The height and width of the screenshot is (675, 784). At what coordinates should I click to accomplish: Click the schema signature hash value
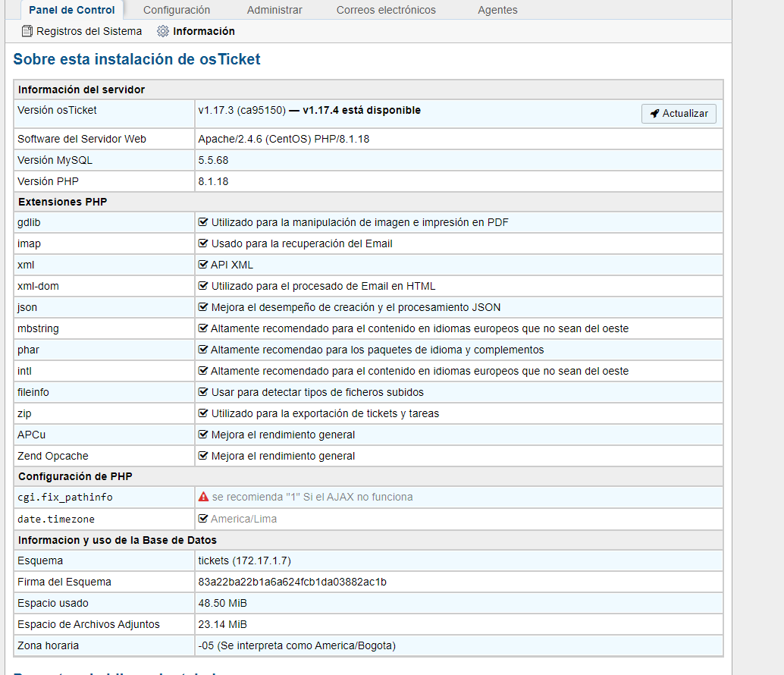[293, 582]
